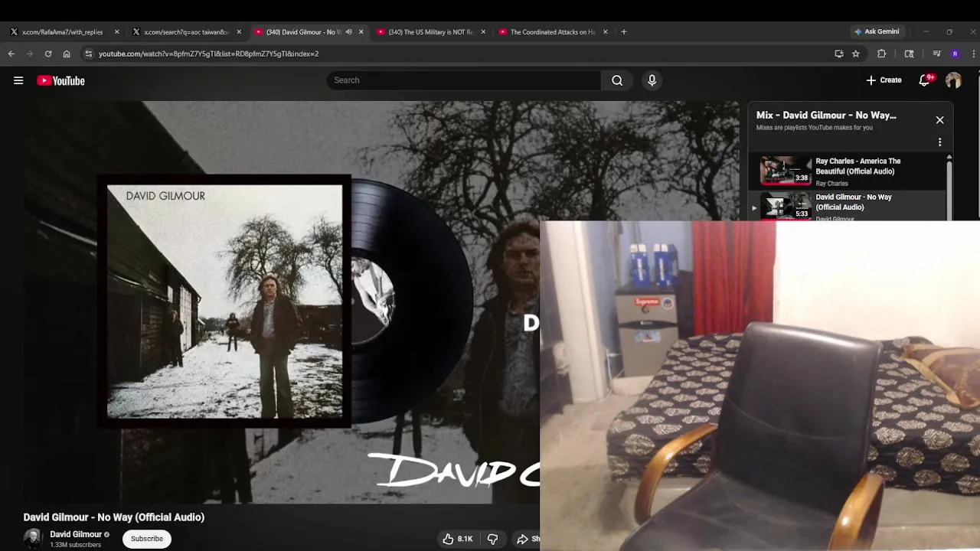Open David Gilmour channel avatar

coord(33,539)
